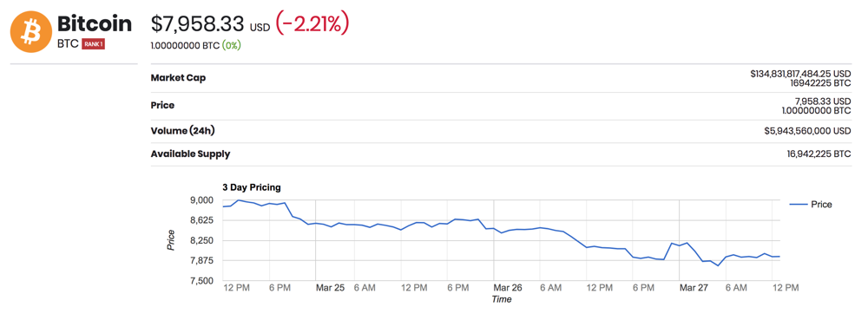Click the orange Bitcoin logo icon
Image resolution: width=868 pixels, height=320 pixels.
coord(31,31)
